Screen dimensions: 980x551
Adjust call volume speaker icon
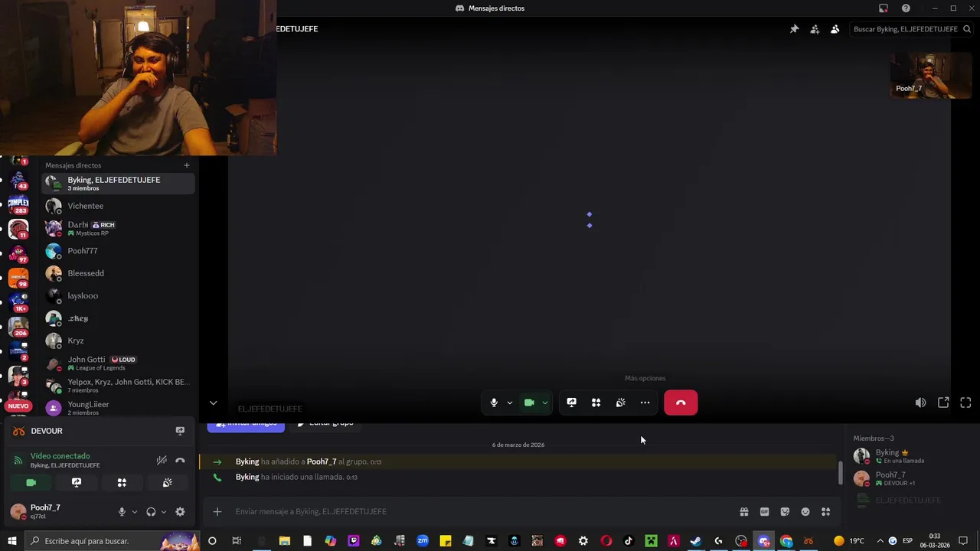[920, 403]
